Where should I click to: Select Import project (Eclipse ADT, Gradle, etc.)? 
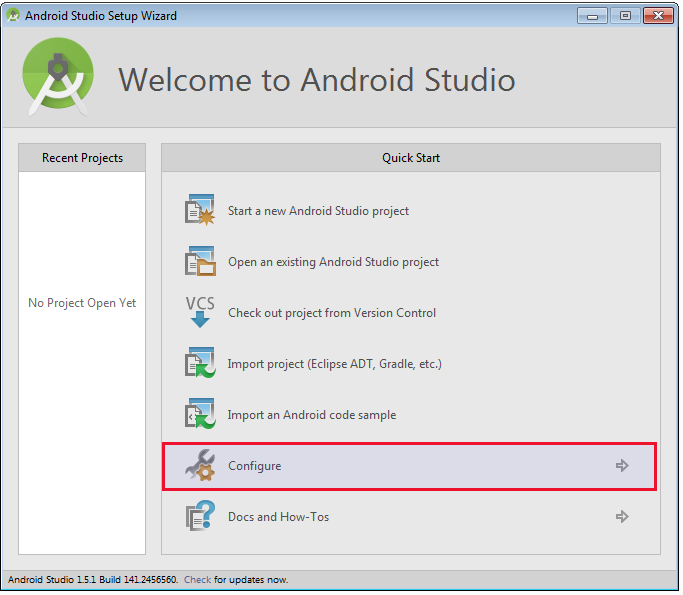click(x=335, y=364)
